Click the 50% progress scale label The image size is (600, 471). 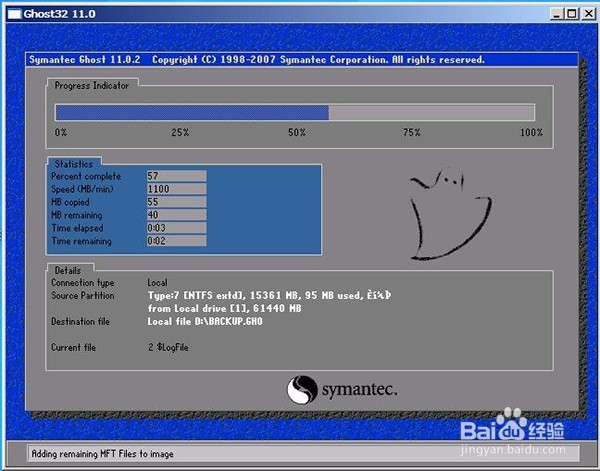coord(297,133)
